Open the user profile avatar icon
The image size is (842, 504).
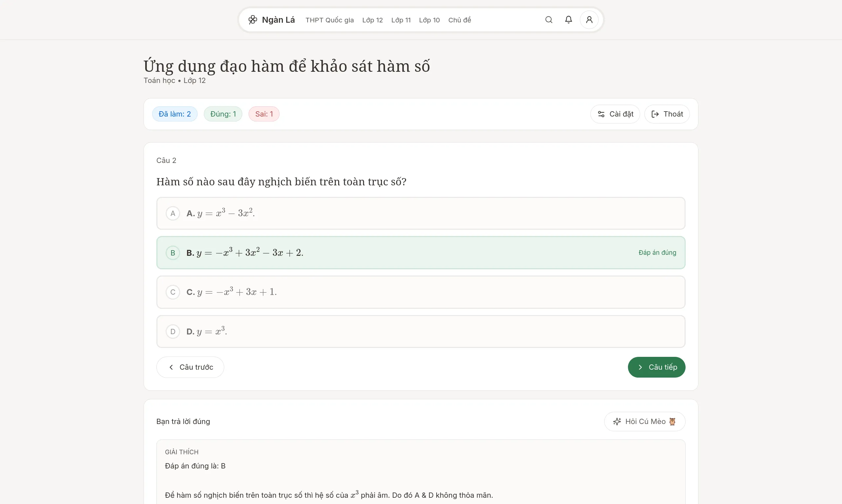(589, 20)
